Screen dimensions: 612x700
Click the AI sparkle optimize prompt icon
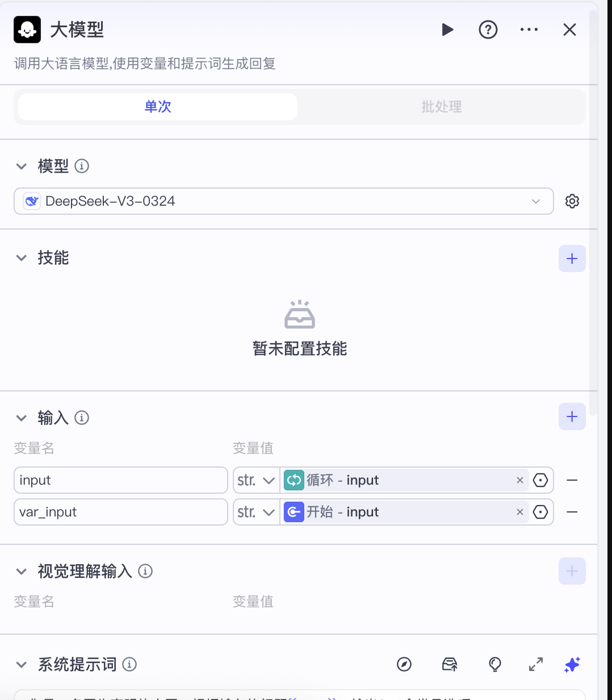[572, 664]
